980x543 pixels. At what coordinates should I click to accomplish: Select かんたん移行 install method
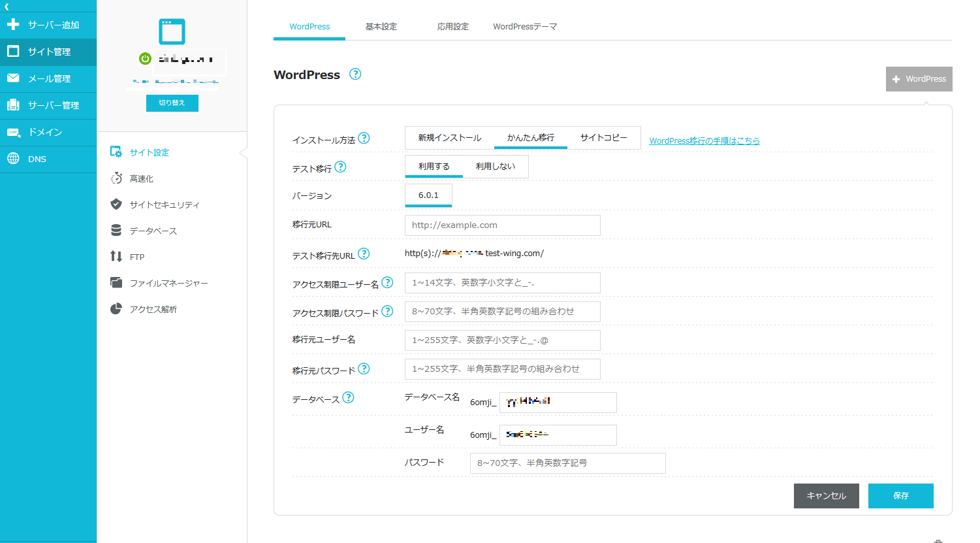coord(531,138)
